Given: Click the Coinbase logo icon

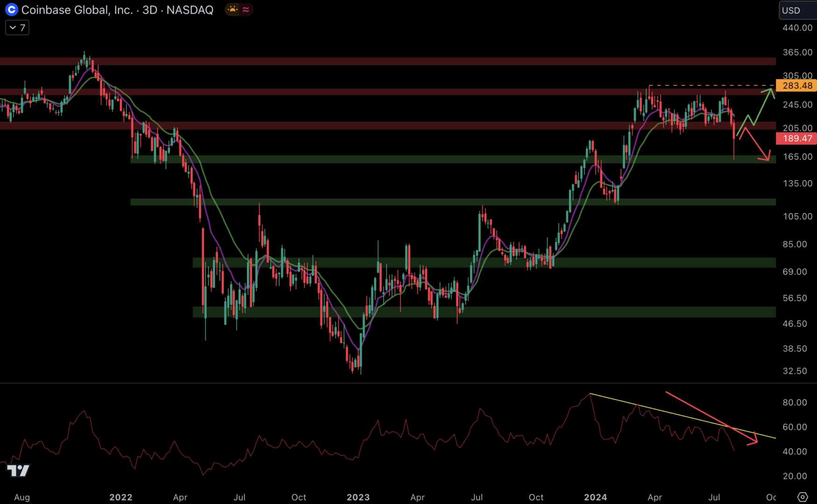Looking at the screenshot, I should [x=11, y=10].
